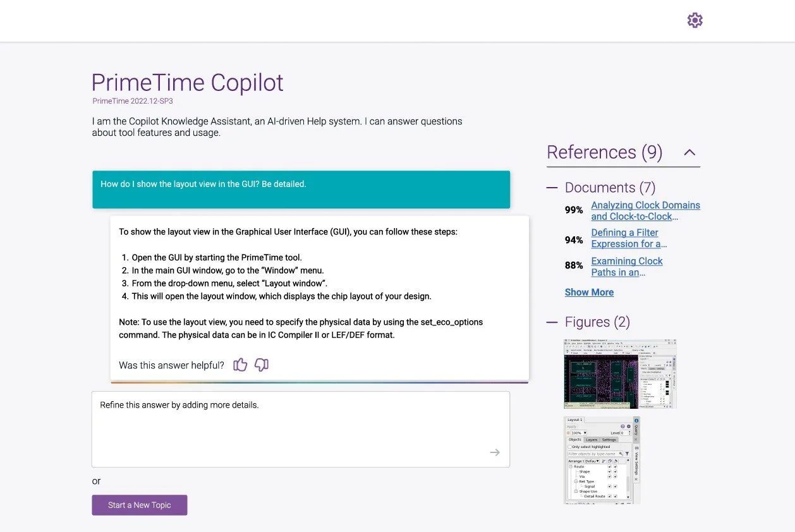The width and height of the screenshot is (795, 532).
Task: Click the set_eco_options note paragraph
Action: tap(301, 329)
